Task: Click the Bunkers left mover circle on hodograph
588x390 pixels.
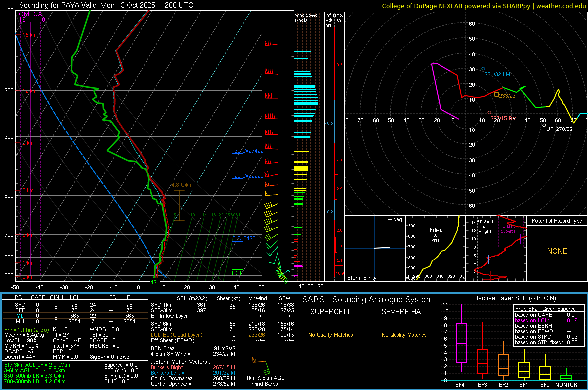Action: pos(483,69)
